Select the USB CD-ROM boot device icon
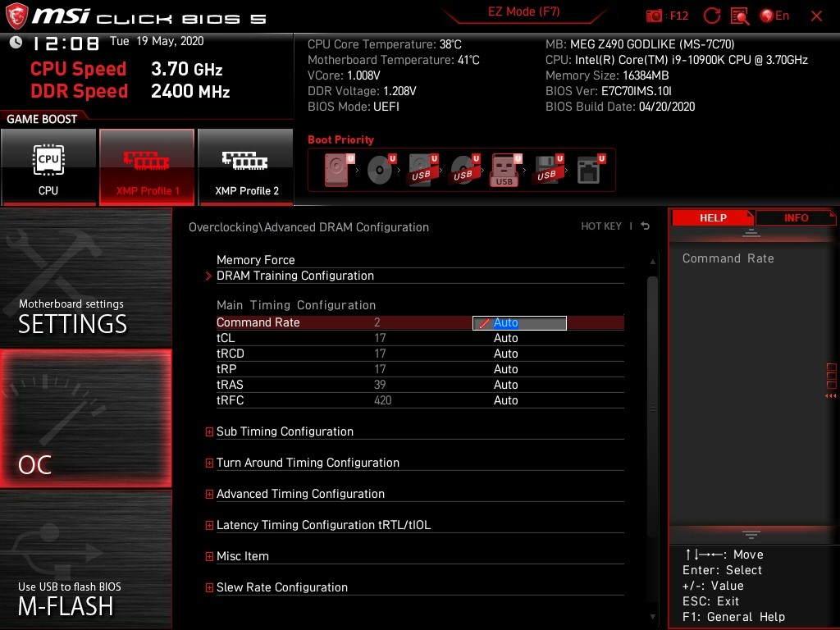 (x=464, y=170)
